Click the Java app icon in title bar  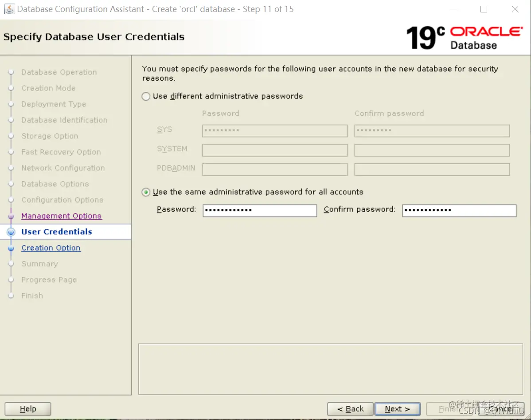[9, 9]
